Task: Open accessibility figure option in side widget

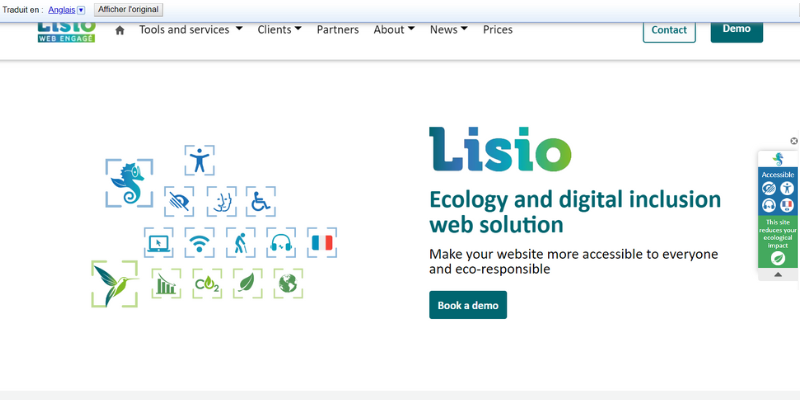Action: point(787,188)
